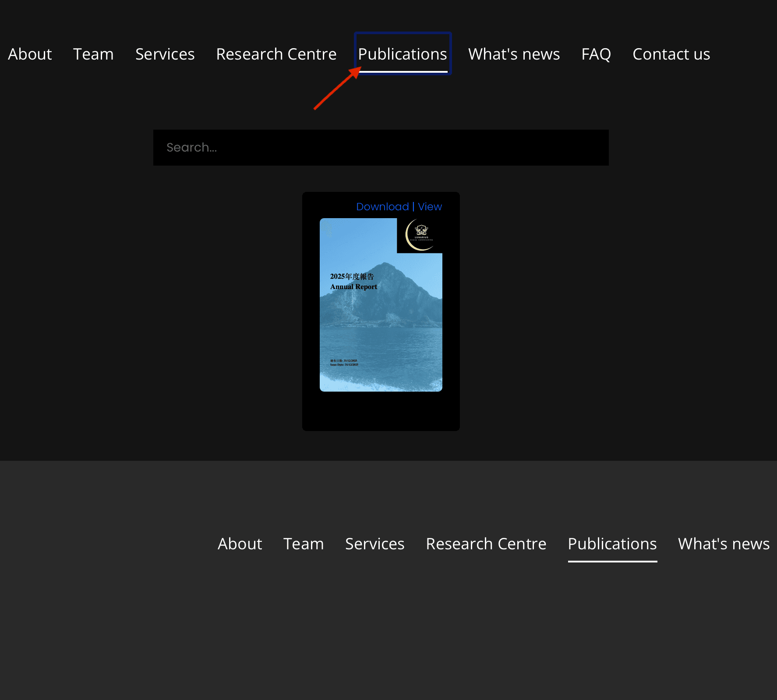Screen dimensions: 777x700
Task: Navigate to What's news in the top menu
Action: (x=514, y=54)
